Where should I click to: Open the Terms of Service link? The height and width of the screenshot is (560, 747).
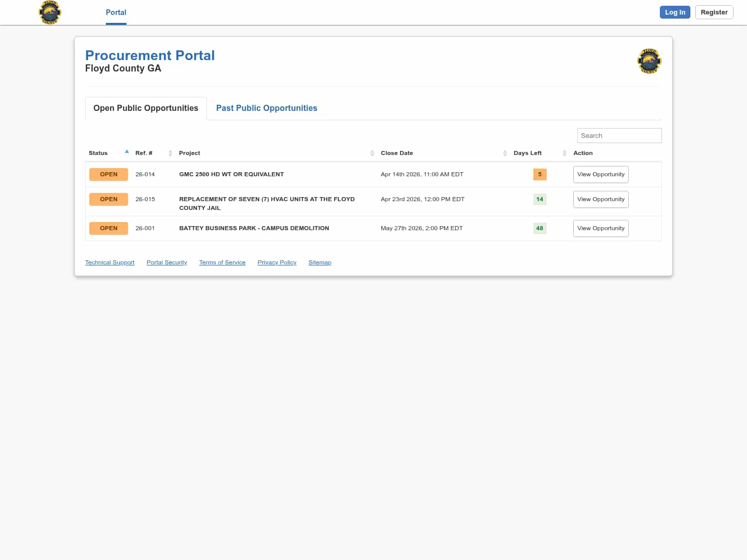[x=222, y=262]
